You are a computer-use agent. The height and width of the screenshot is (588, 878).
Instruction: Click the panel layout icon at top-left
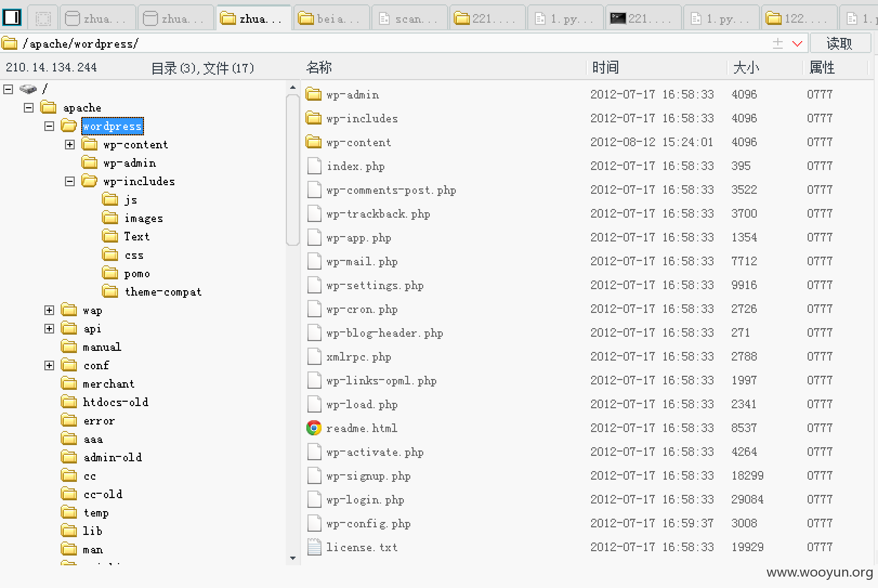[12, 18]
